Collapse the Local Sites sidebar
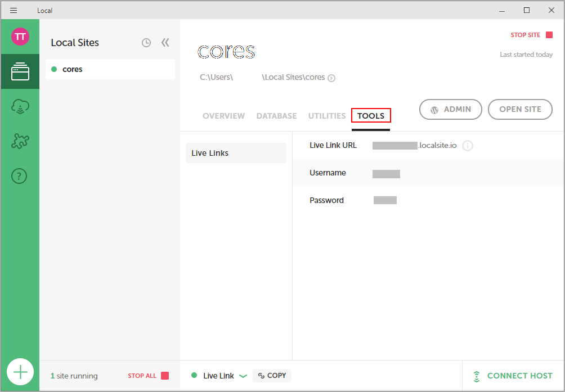The image size is (565, 392). (x=165, y=43)
